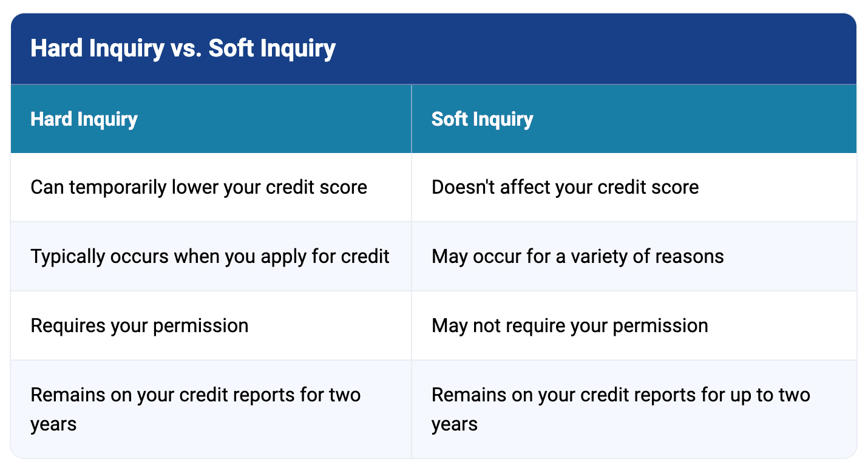This screenshot has width=868, height=470.
Task: Click the word "years" in the Soft Inquiry column
Action: (454, 424)
